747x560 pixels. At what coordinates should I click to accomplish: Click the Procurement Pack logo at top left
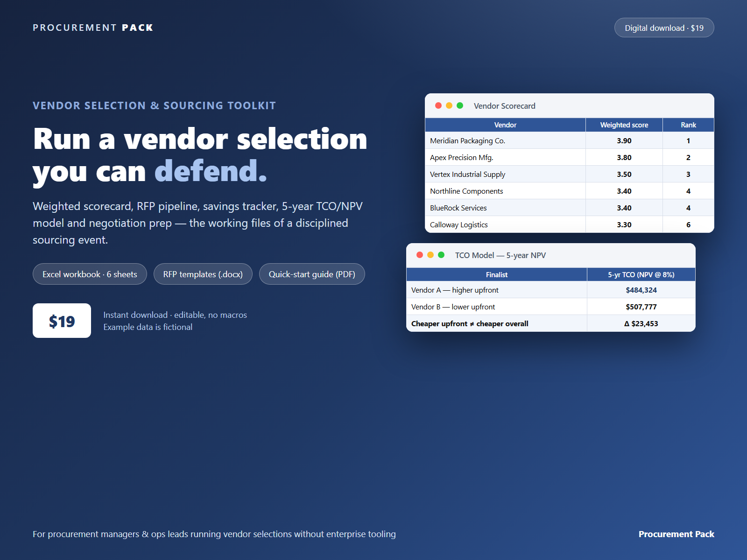(93, 28)
